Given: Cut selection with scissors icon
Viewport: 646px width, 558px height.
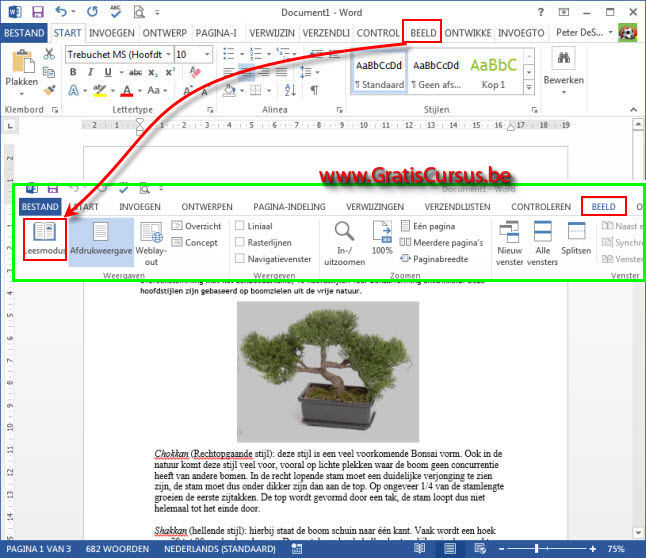Looking at the screenshot, I should coord(49,54).
